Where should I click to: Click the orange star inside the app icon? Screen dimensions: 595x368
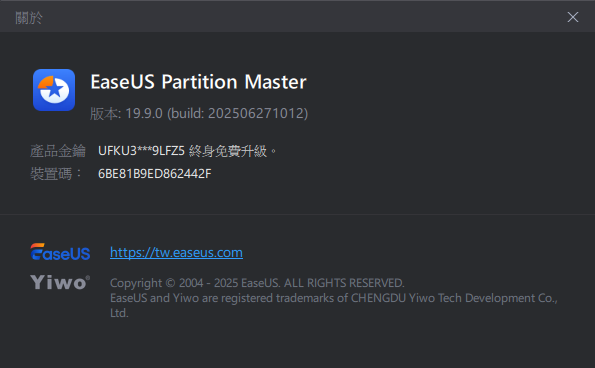55,90
